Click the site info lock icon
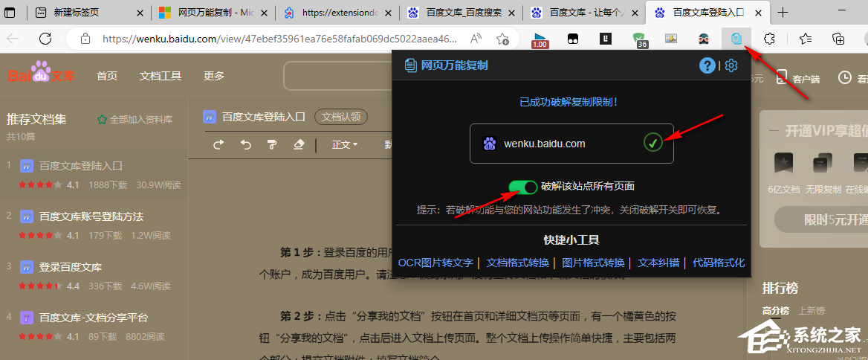The height and width of the screenshot is (360, 868). click(x=85, y=39)
